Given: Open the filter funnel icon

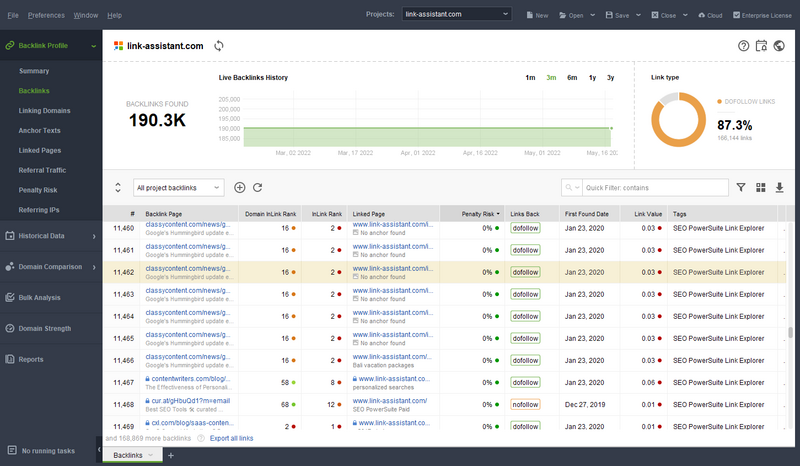Looking at the screenshot, I should point(741,187).
